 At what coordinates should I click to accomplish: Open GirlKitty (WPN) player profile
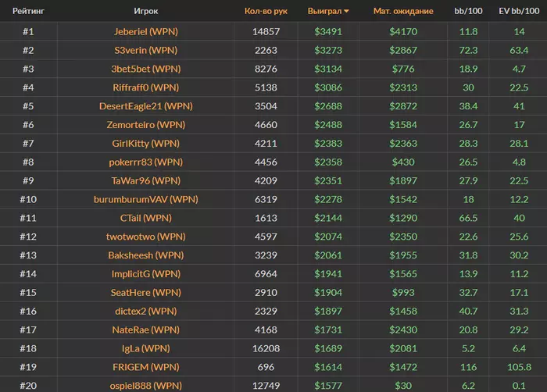[146, 144]
